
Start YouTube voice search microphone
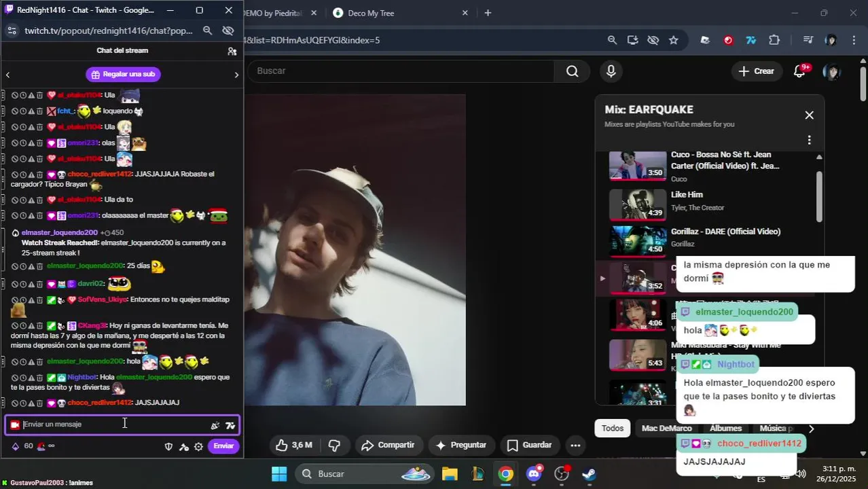point(611,71)
